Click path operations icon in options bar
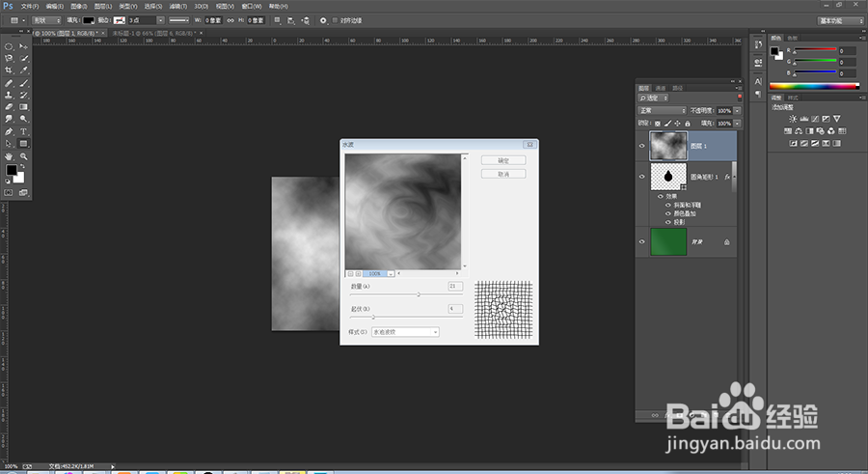The image size is (868, 474). pyautogui.click(x=278, y=20)
